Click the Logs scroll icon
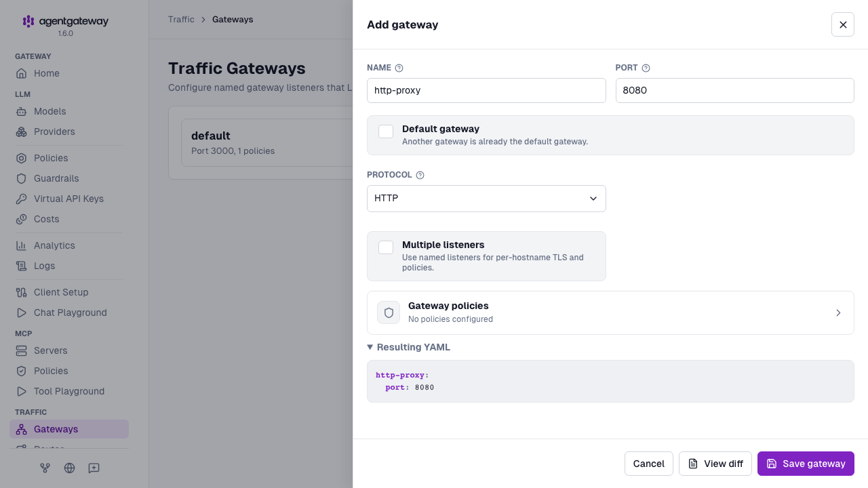The height and width of the screenshot is (488, 868). [x=22, y=266]
